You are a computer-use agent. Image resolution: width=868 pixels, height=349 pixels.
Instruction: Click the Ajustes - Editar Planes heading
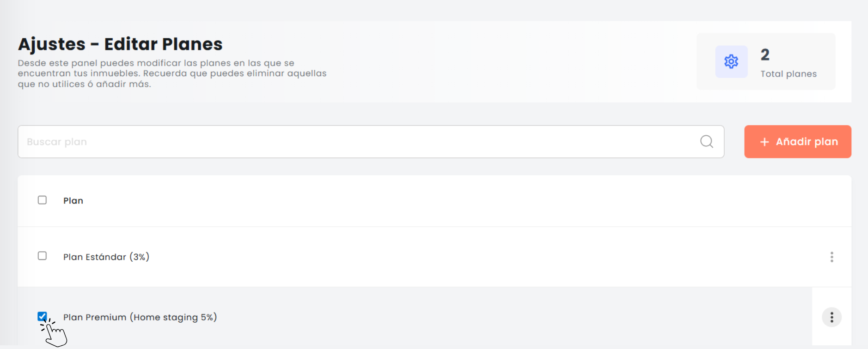pos(120,44)
